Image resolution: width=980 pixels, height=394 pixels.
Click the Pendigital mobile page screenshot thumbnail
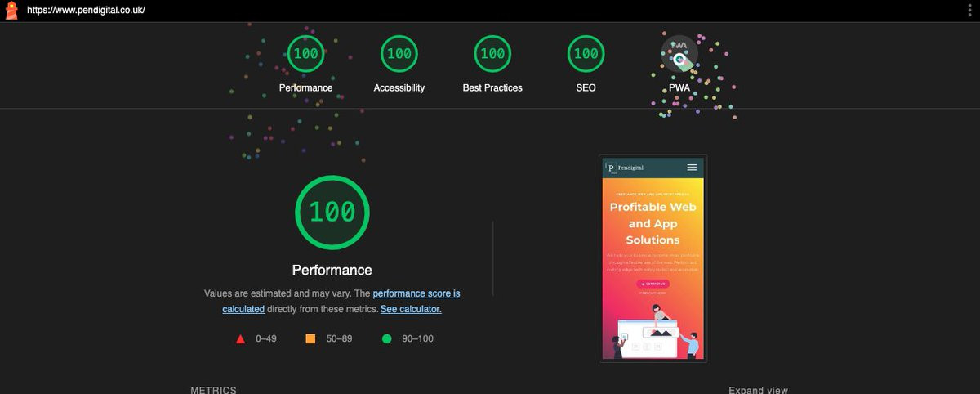coord(653,258)
